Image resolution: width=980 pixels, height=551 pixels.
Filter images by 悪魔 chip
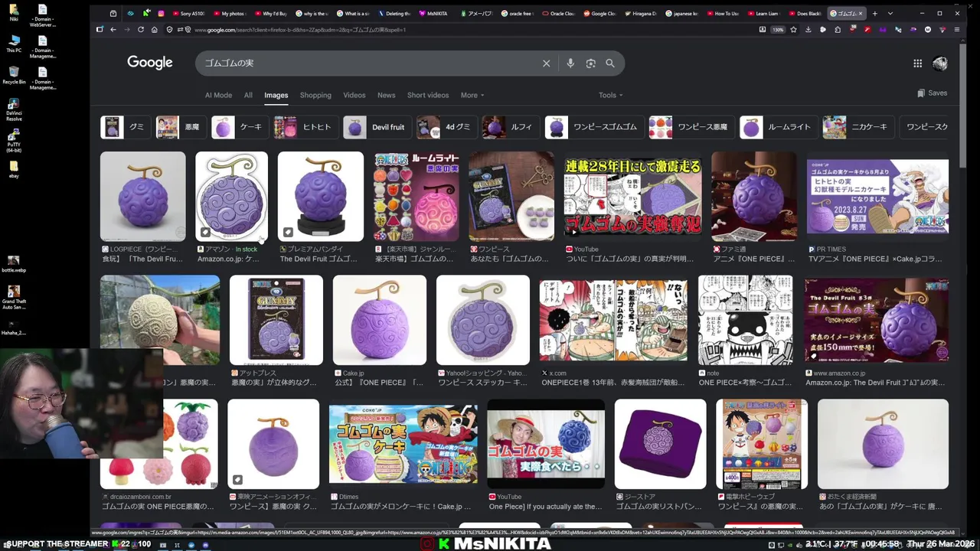tap(180, 127)
